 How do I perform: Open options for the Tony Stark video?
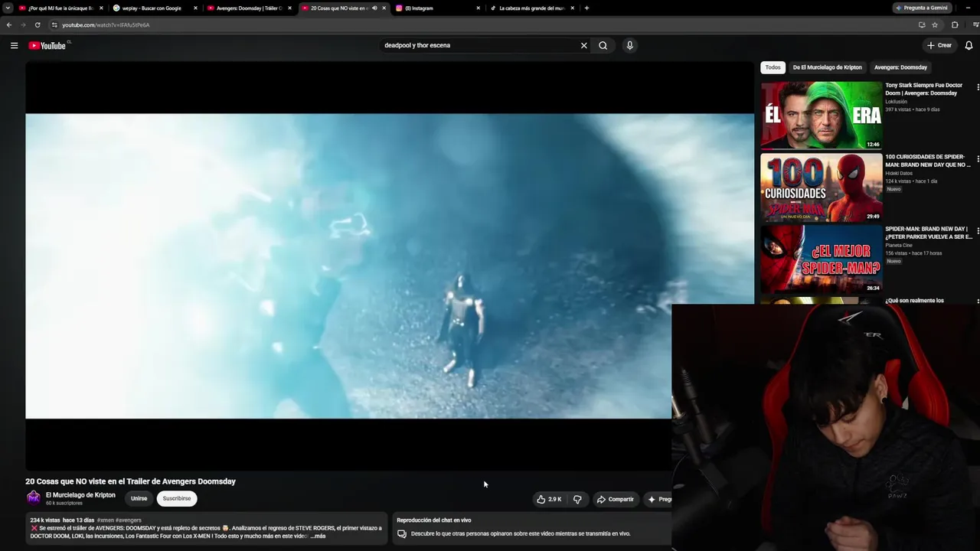click(x=978, y=87)
